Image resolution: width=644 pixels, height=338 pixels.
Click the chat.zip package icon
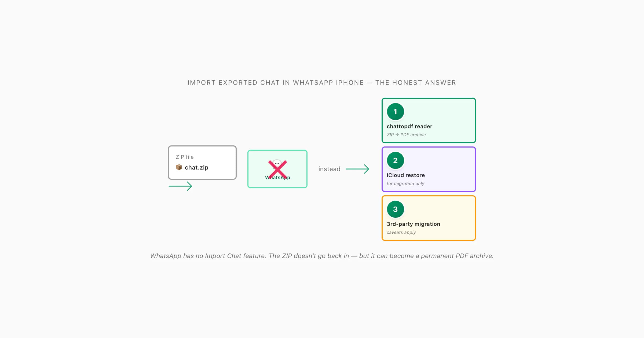[x=179, y=167]
